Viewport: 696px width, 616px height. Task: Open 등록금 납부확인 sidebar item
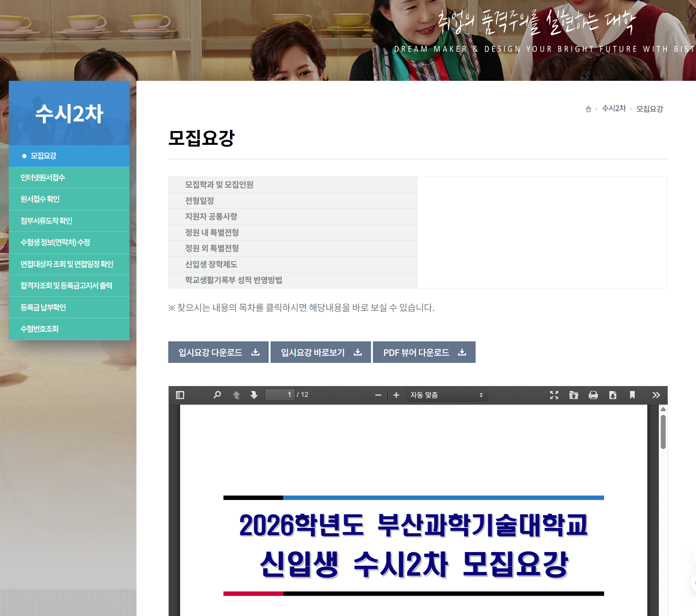coord(69,307)
